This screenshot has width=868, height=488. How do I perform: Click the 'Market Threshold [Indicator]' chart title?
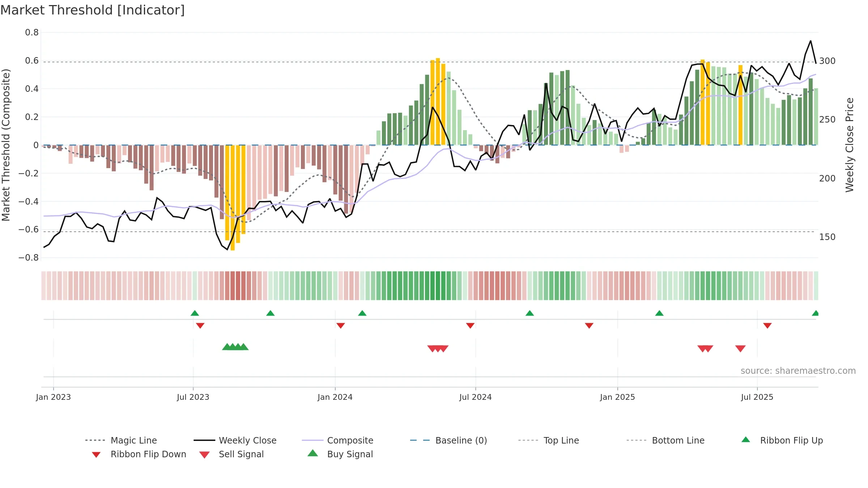93,10
